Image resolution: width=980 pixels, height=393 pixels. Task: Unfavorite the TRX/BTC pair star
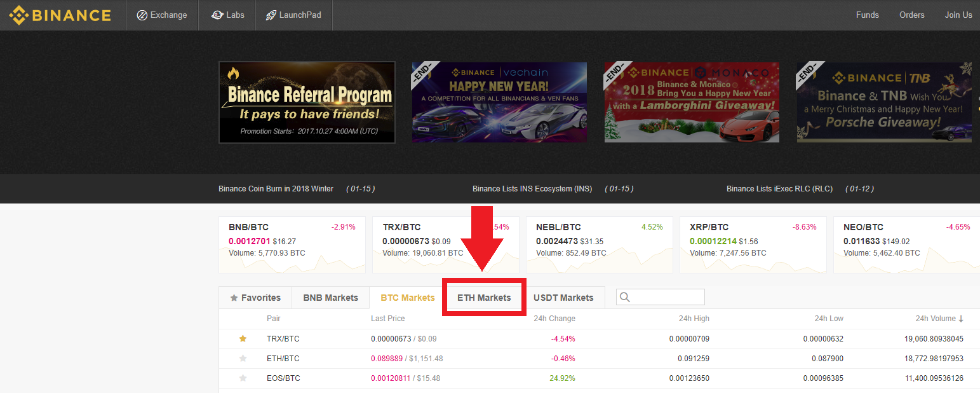243,339
